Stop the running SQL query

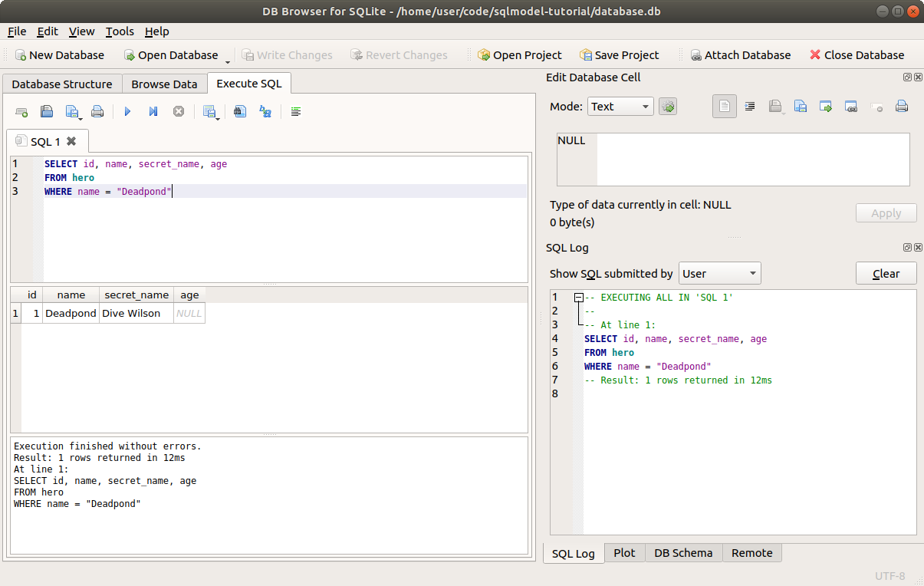[177, 111]
